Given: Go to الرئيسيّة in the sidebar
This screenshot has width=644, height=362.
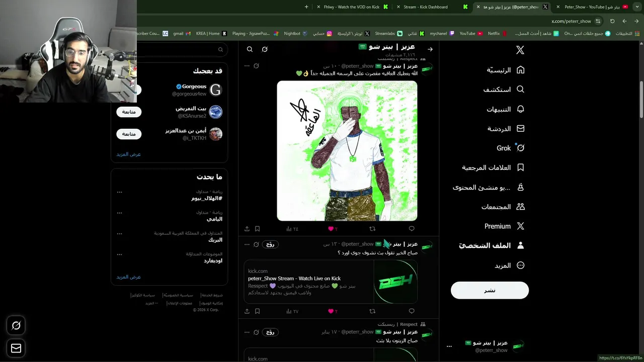Looking at the screenshot, I should [x=506, y=70].
